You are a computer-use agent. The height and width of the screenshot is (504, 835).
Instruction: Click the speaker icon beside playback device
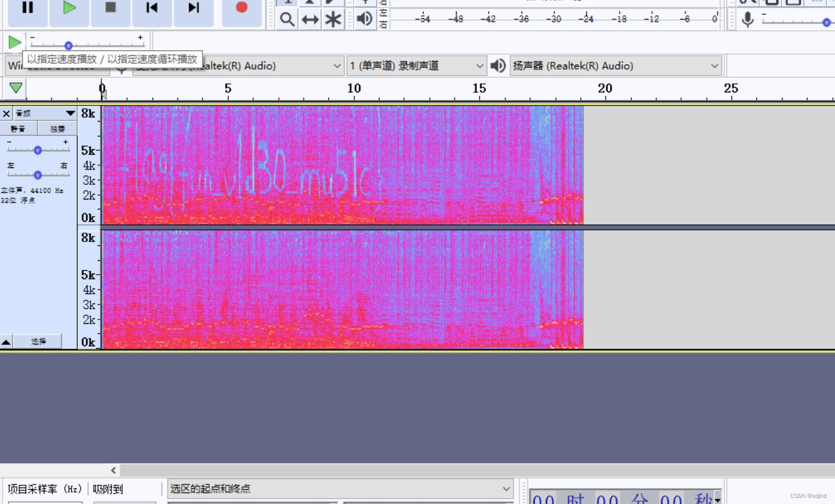click(498, 66)
